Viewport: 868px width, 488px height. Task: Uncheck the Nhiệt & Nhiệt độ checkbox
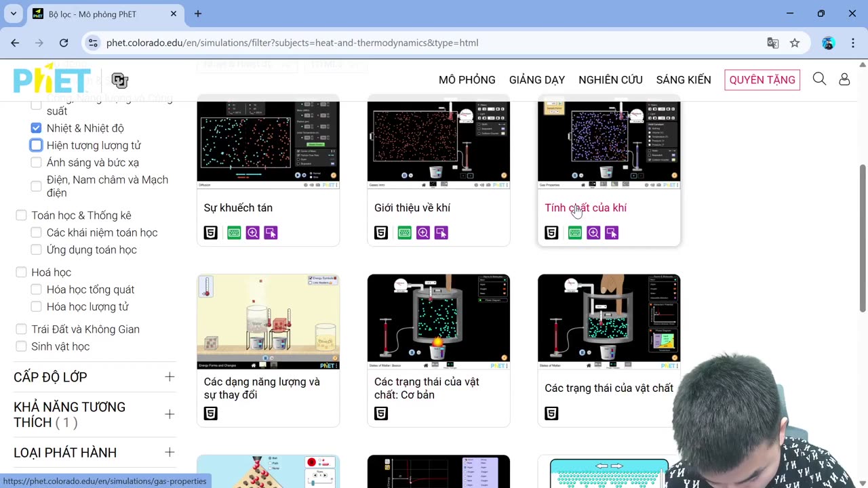36,127
